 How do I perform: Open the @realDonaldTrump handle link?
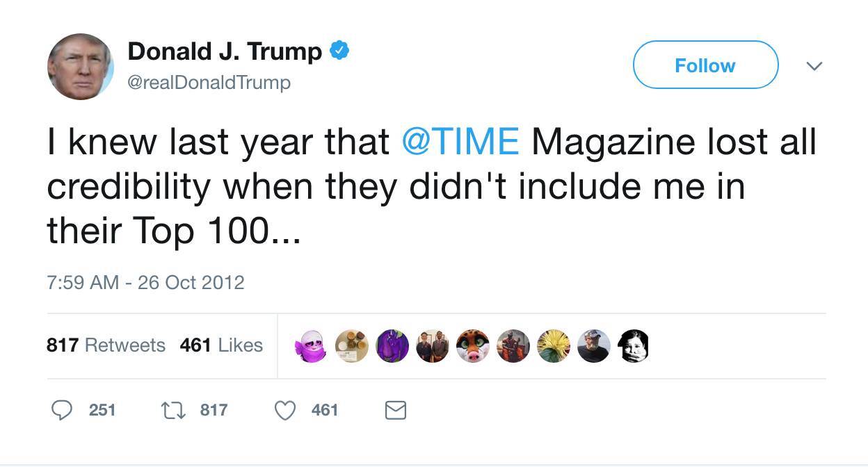209,82
